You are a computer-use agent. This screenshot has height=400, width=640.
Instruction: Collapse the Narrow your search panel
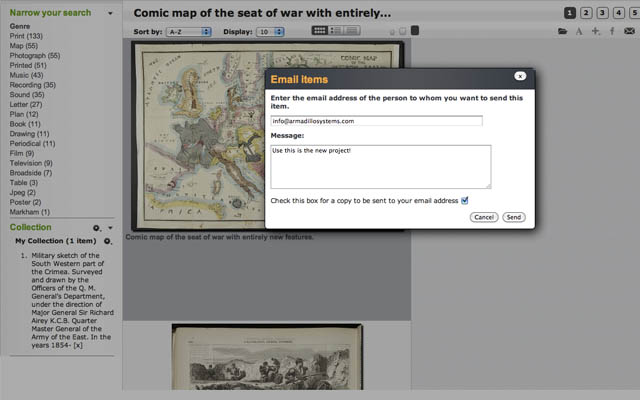[x=110, y=13]
